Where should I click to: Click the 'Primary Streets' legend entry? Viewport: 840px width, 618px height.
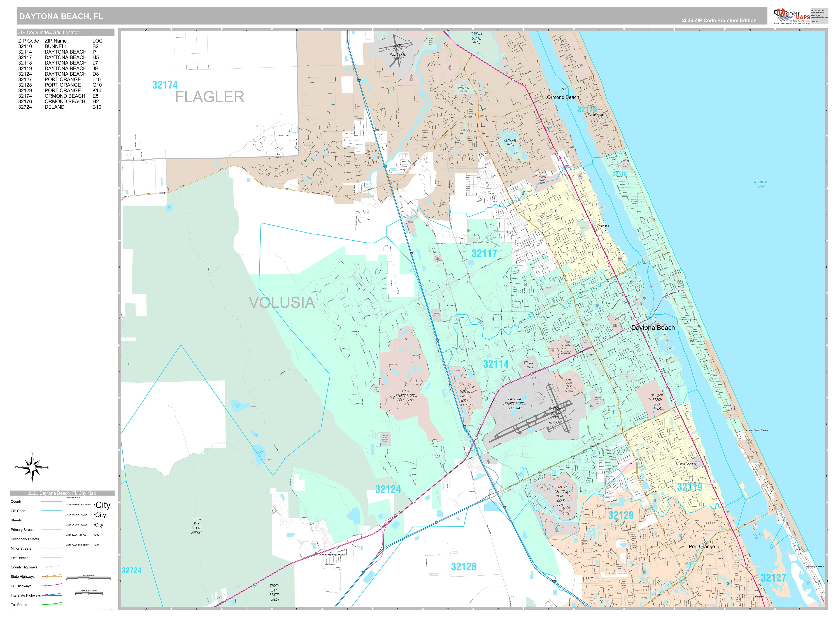[22, 530]
